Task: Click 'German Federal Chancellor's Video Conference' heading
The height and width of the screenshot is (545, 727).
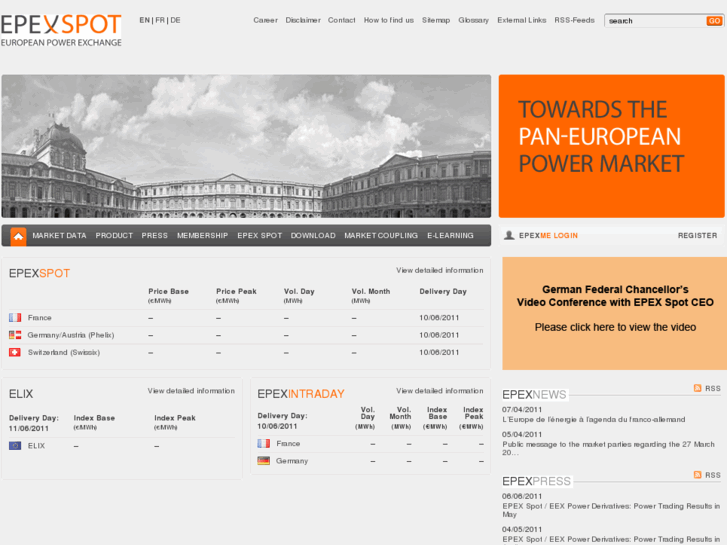Action: tap(615, 296)
